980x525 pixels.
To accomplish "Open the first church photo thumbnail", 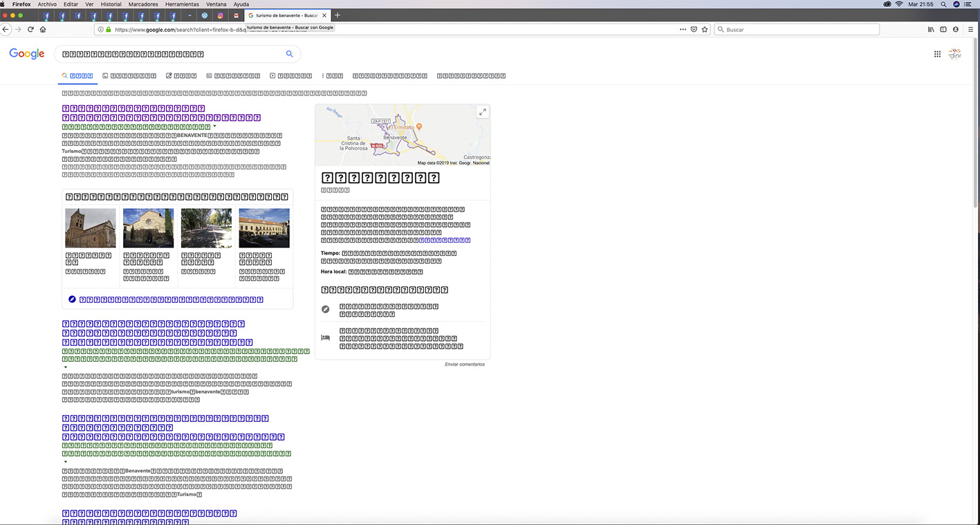I will pos(90,228).
